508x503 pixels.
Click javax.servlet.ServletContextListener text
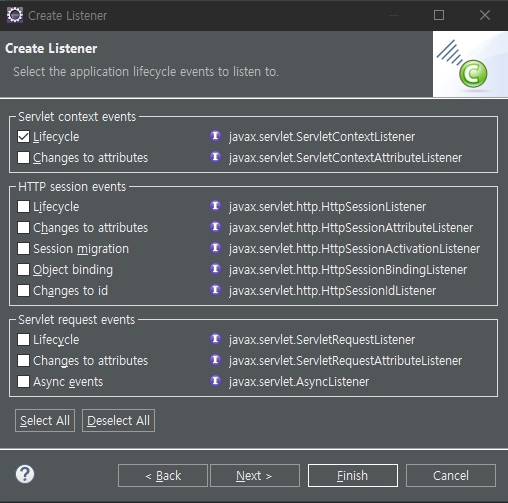tap(322, 137)
